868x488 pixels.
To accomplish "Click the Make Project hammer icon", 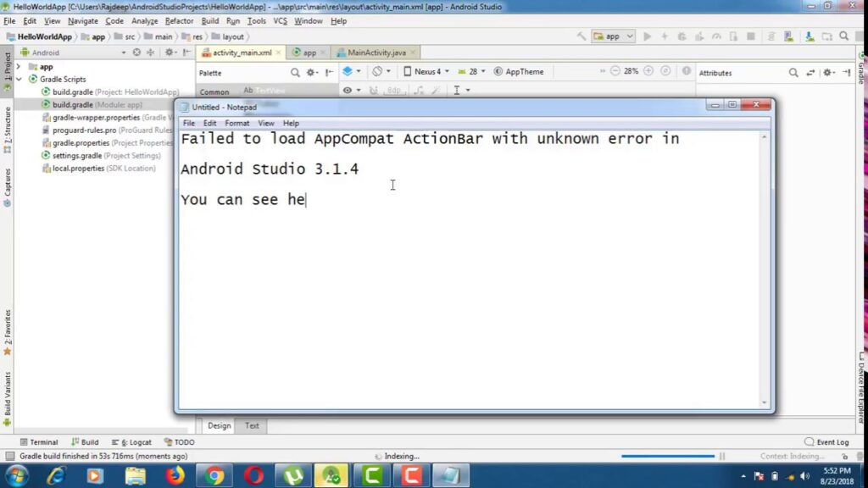I will coord(581,36).
